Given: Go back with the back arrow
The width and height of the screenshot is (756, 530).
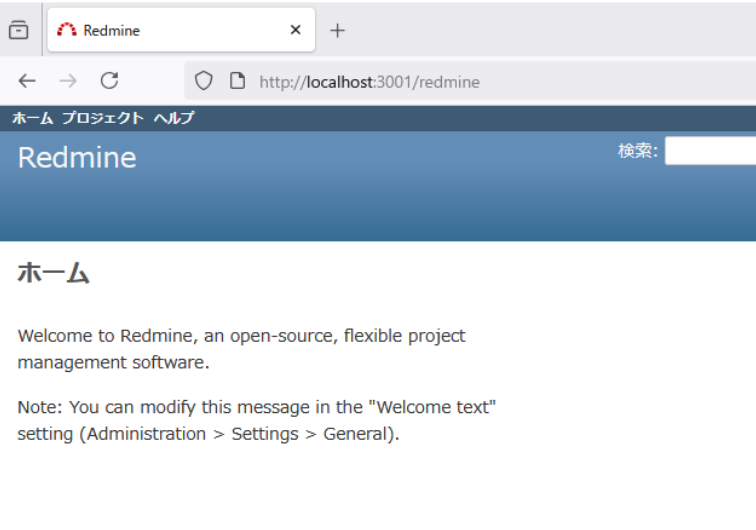Looking at the screenshot, I should (x=27, y=81).
